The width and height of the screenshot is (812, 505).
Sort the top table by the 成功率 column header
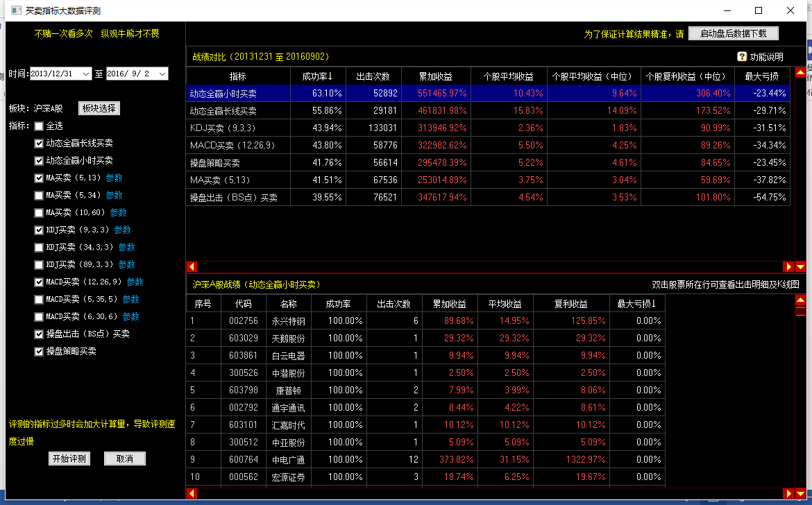tap(318, 76)
